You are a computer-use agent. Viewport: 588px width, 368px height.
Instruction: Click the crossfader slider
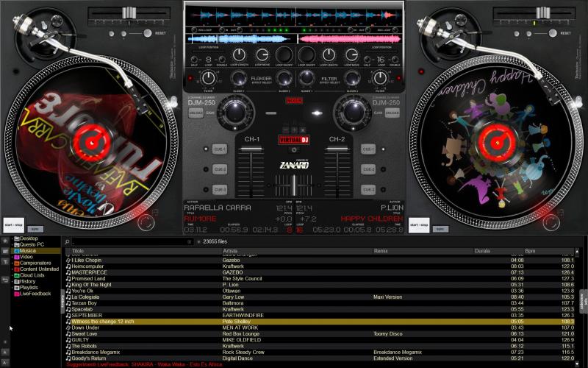point(294,185)
